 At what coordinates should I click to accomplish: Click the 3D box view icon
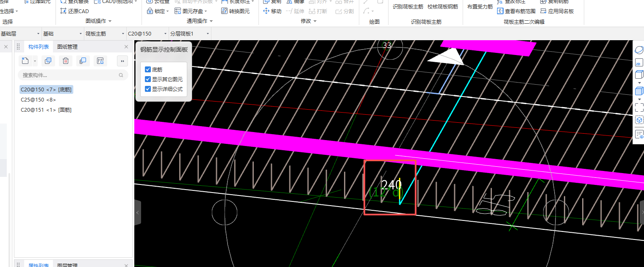(x=639, y=75)
